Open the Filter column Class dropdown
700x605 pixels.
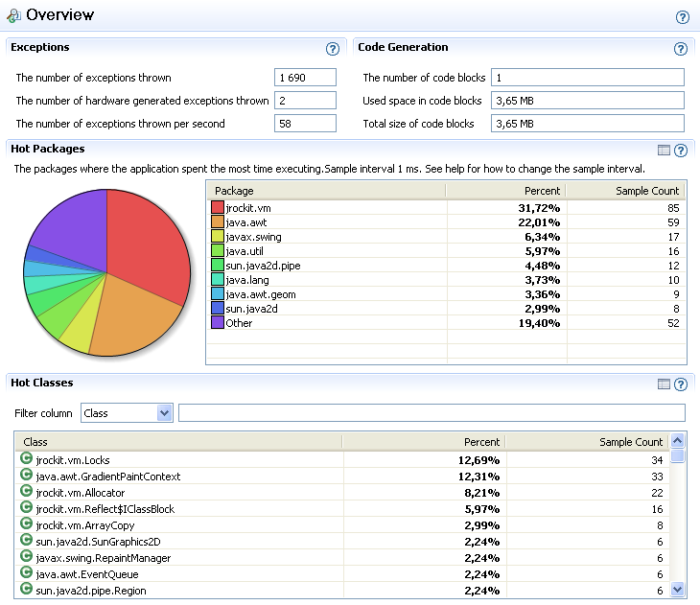pyautogui.click(x=164, y=413)
